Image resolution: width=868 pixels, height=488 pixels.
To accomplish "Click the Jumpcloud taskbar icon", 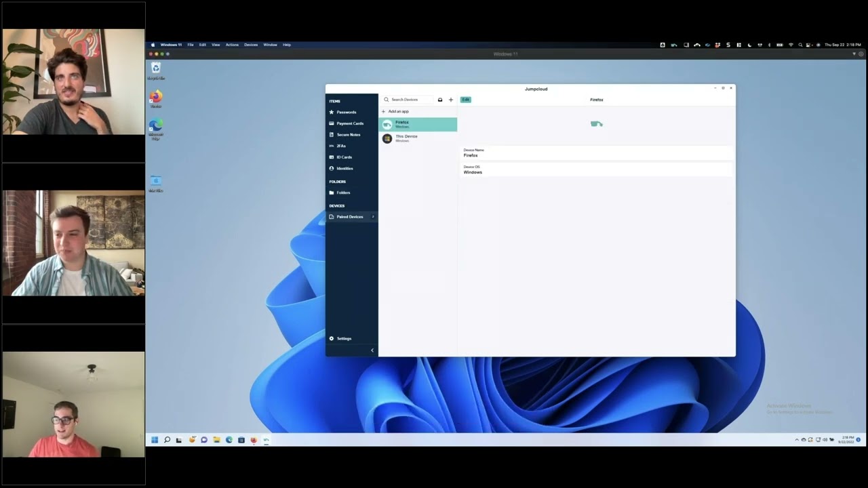I will coord(267,440).
